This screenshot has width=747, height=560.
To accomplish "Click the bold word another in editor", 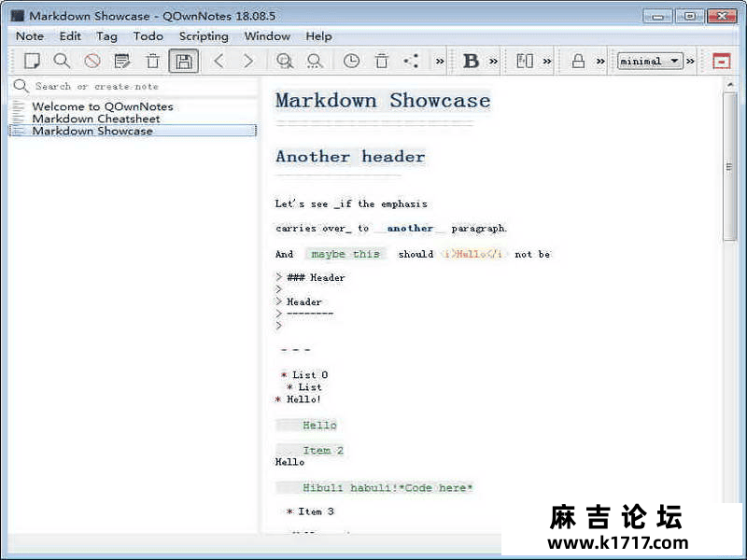I will click(x=410, y=228).
